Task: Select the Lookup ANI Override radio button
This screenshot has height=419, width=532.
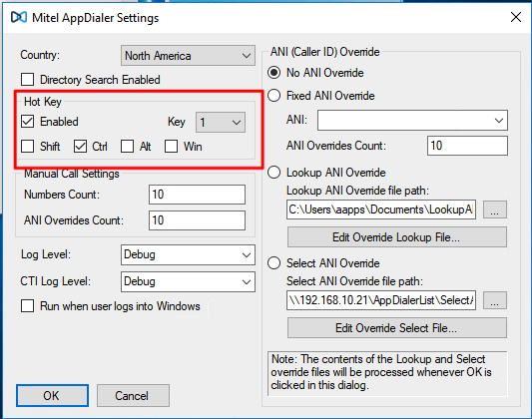Action: (x=274, y=173)
